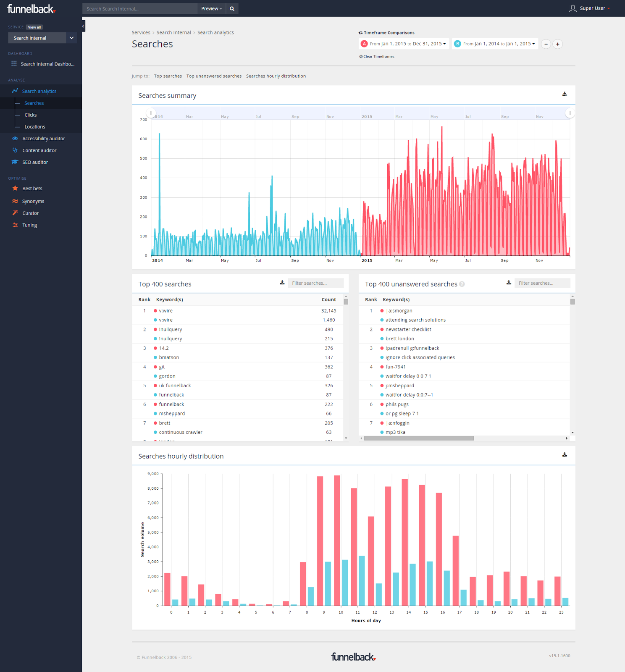The image size is (625, 672).
Task: Focus the Search Search Internal input
Action: click(x=140, y=8)
